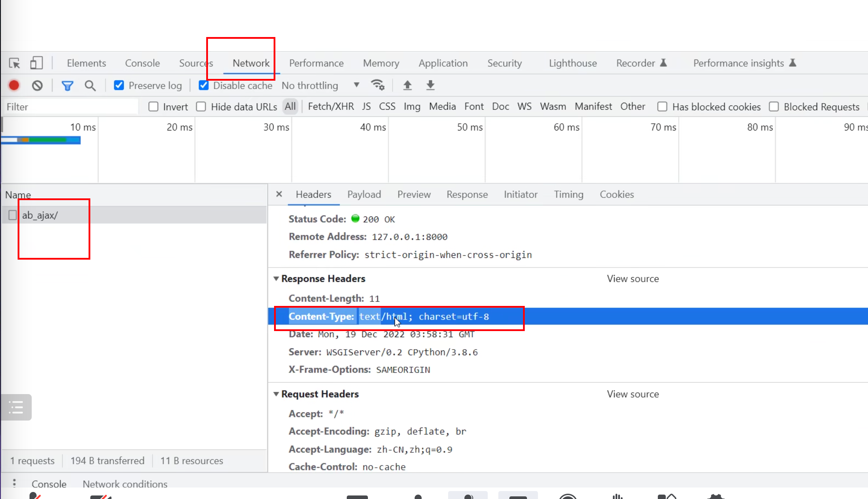This screenshot has width=868, height=499.
Task: Select the Content-Type header row
Action: pos(568,317)
